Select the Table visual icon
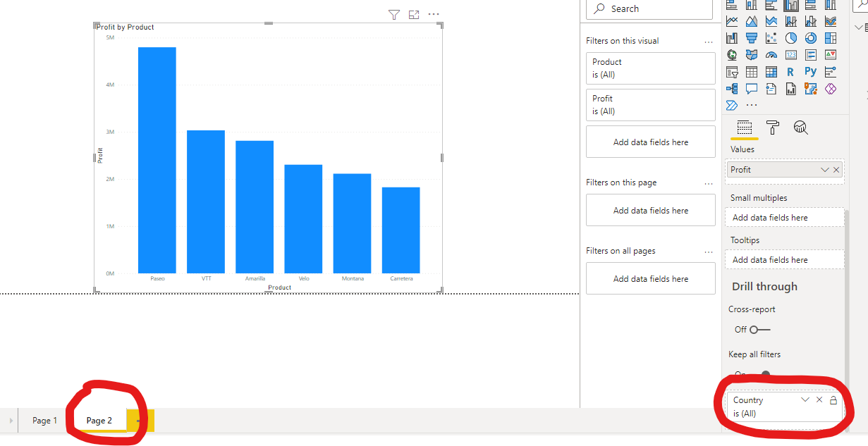 tap(752, 72)
